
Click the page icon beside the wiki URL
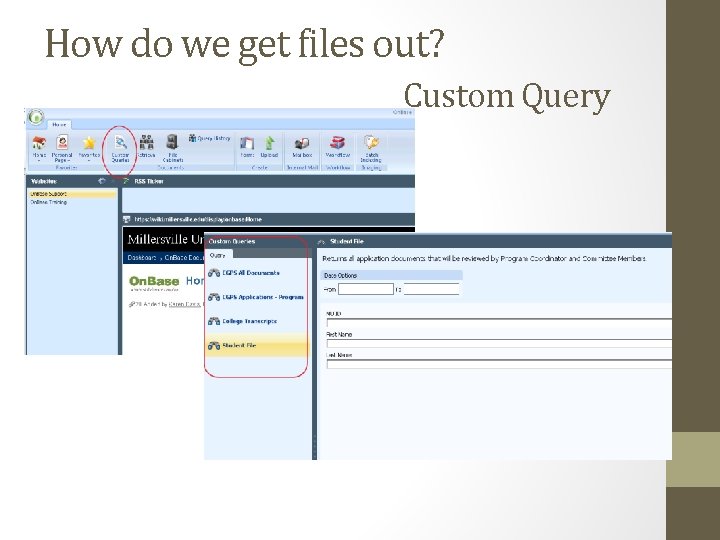tap(127, 219)
